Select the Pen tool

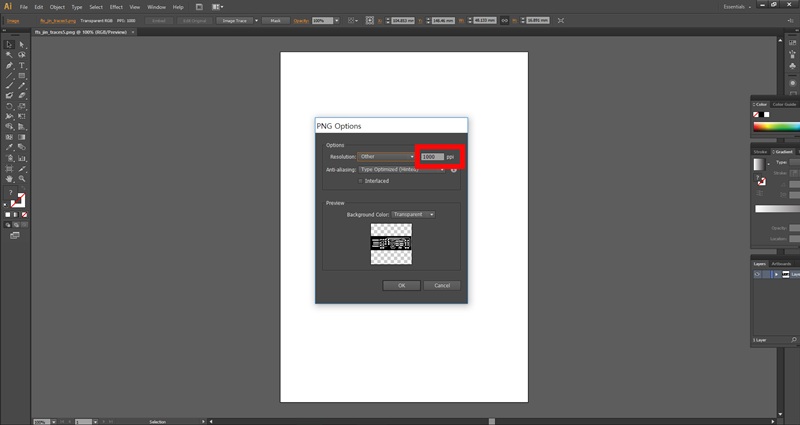9,65
